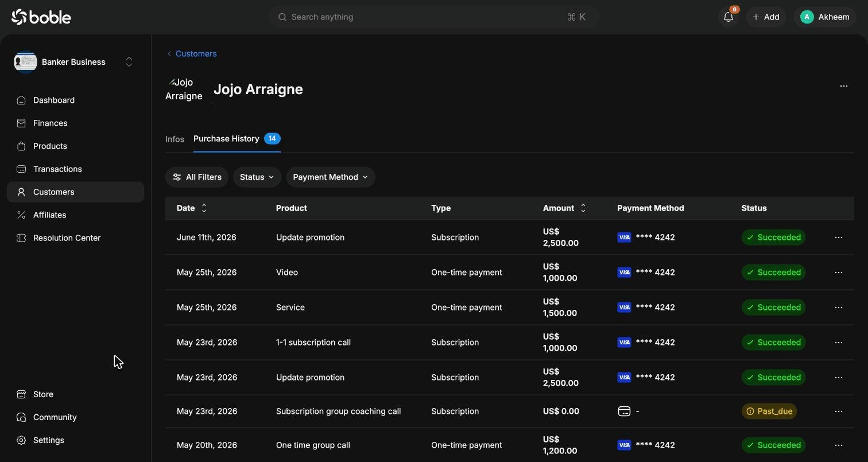Open Products in the sidebar
This screenshot has width=868, height=462.
click(75, 146)
